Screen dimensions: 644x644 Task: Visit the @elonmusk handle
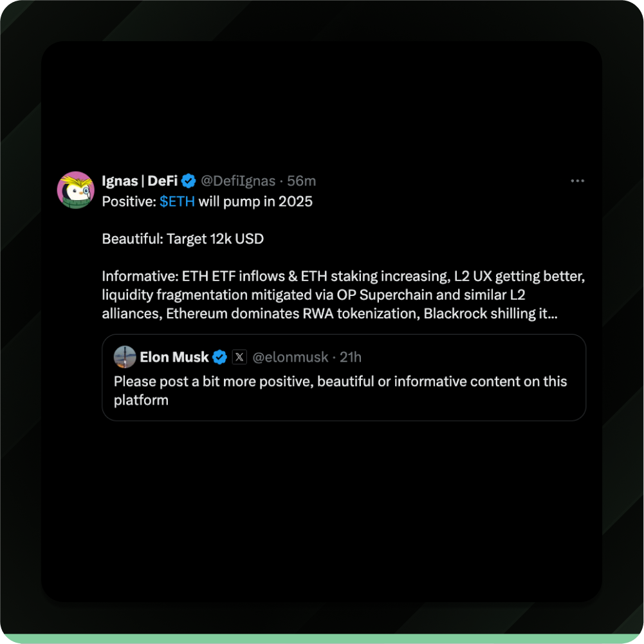[290, 357]
